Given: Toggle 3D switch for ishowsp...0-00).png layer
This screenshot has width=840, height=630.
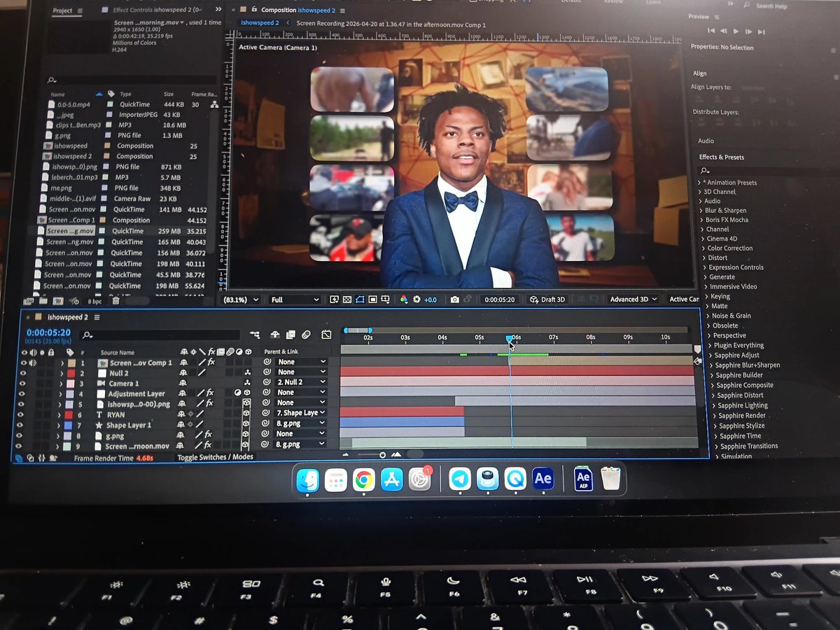Looking at the screenshot, I should coord(246,404).
